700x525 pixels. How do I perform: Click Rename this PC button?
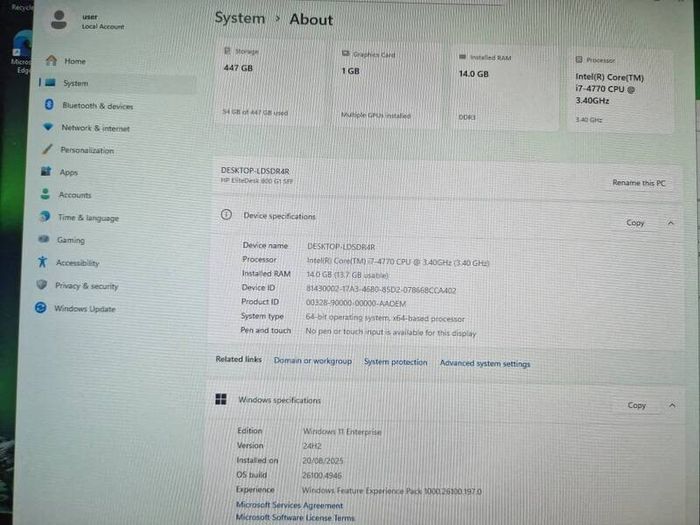tap(639, 183)
